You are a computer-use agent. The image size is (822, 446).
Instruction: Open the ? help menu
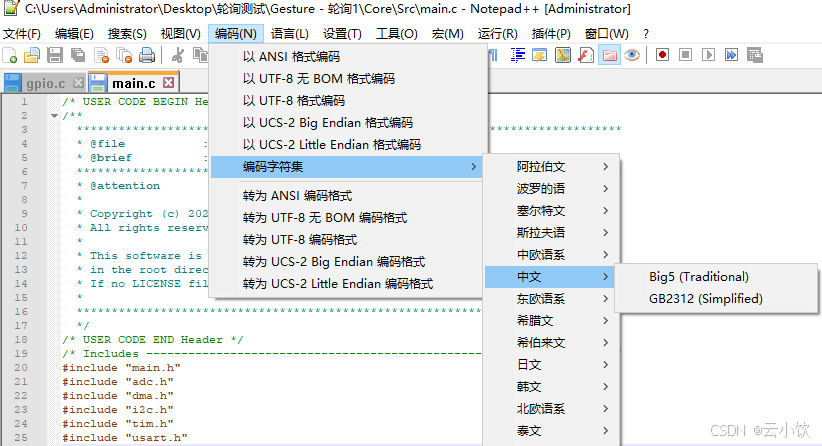[646, 34]
